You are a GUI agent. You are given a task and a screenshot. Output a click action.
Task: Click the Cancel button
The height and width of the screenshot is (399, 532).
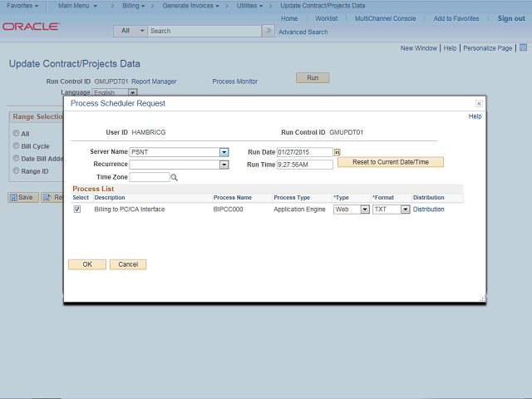pos(128,264)
